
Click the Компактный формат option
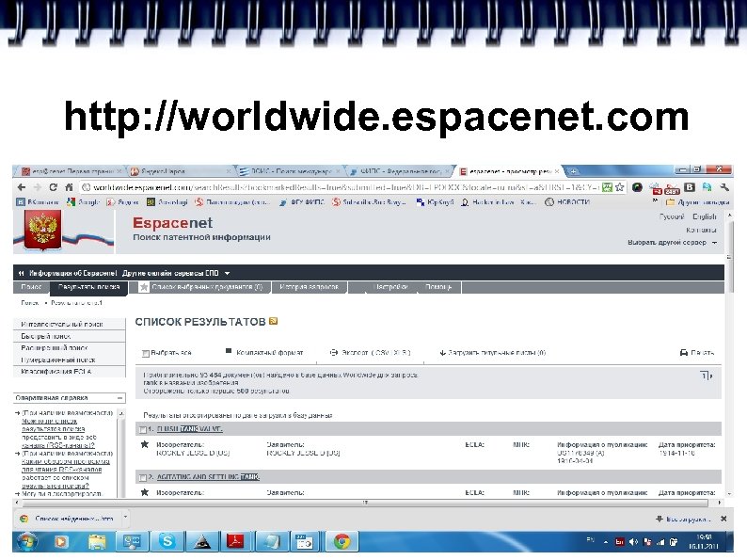click(270, 353)
